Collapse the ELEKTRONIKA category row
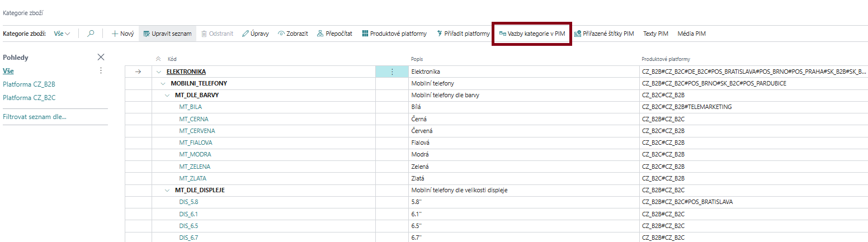 pos(159,72)
